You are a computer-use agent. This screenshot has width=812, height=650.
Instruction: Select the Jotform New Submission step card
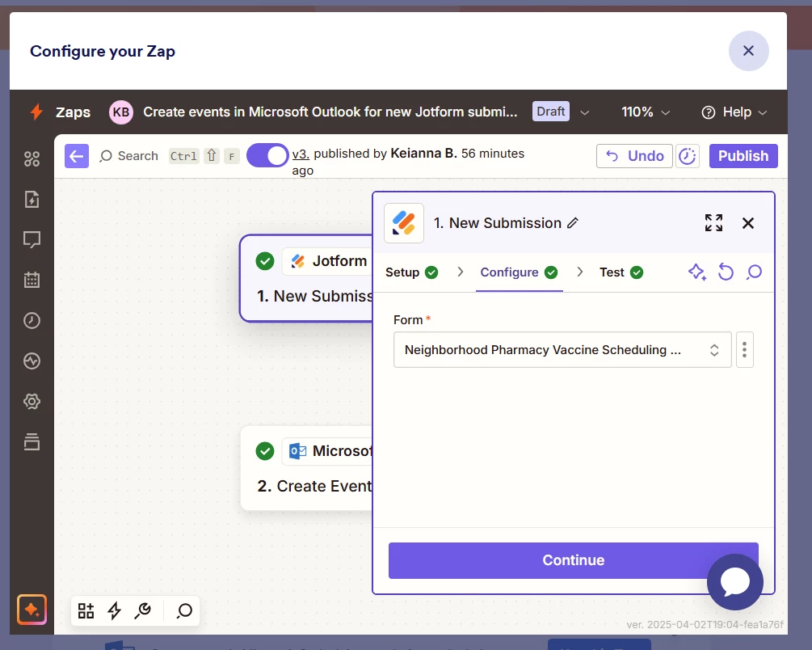pos(307,278)
